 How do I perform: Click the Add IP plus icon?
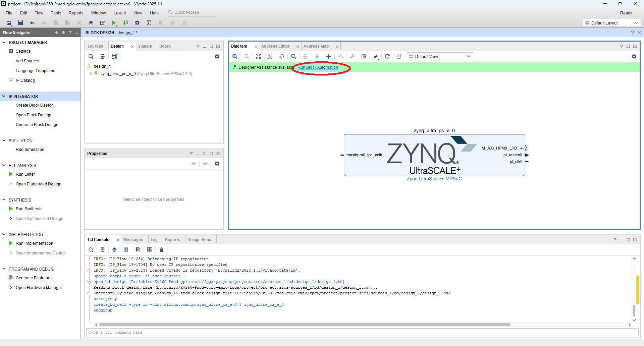pyautogui.click(x=329, y=56)
